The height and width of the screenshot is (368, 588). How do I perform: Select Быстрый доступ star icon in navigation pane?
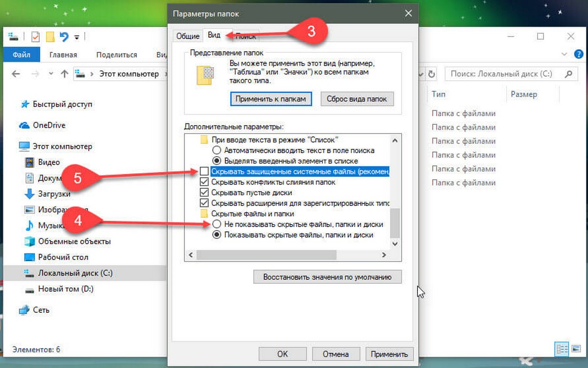coord(24,104)
